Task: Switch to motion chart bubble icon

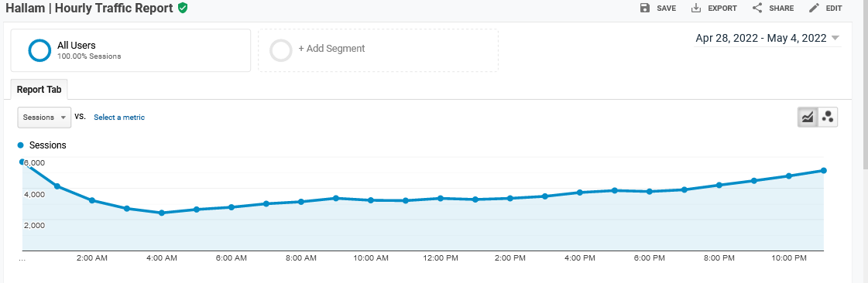Action: [828, 117]
